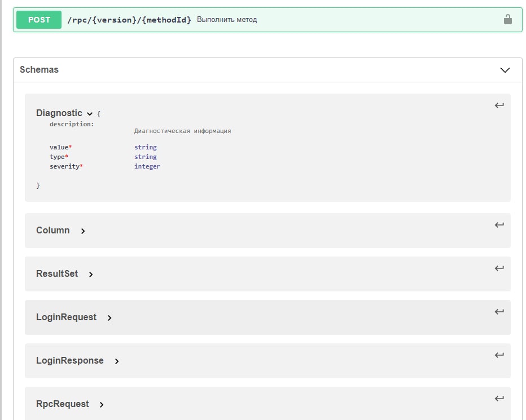Click the POST method badge
The width and height of the screenshot is (526, 420).
[39, 20]
